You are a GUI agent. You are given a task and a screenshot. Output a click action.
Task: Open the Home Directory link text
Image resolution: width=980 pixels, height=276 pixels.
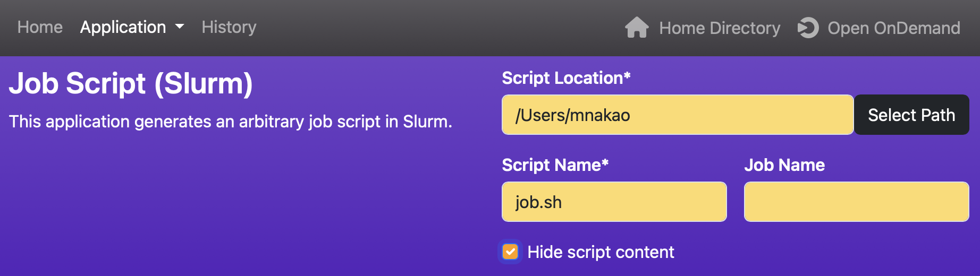[720, 28]
